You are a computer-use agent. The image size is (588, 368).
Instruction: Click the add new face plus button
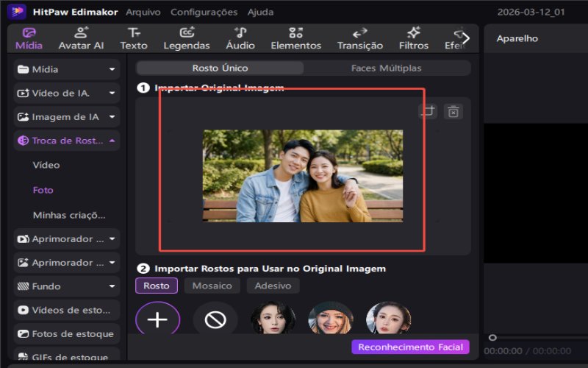[157, 319]
